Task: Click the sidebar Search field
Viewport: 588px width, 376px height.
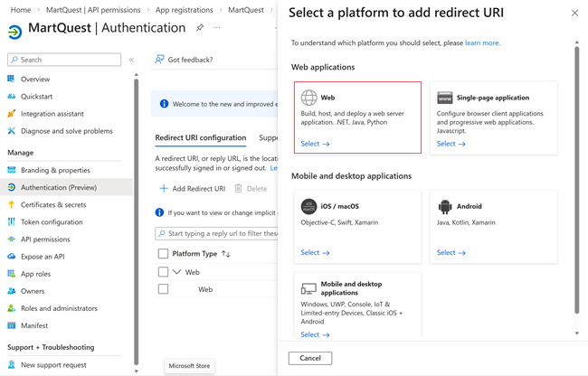Action: coord(64,60)
